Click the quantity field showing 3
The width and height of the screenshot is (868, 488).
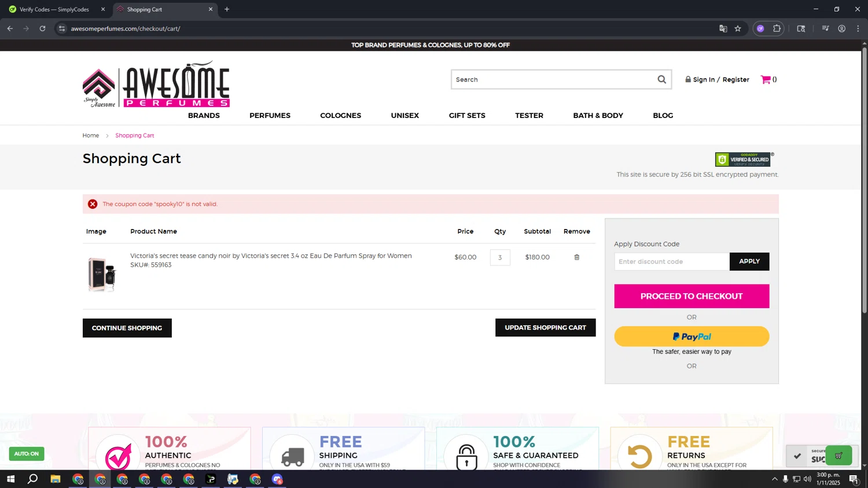500,257
